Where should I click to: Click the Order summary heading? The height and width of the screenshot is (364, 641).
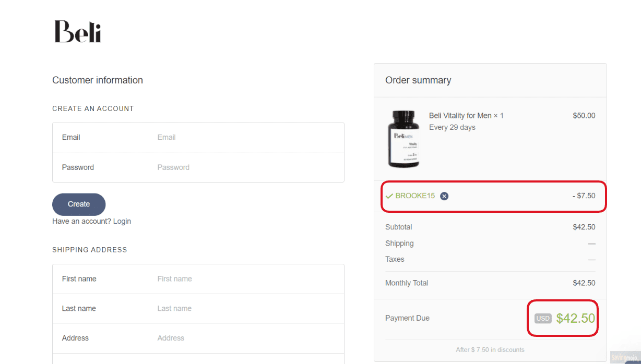pos(418,80)
